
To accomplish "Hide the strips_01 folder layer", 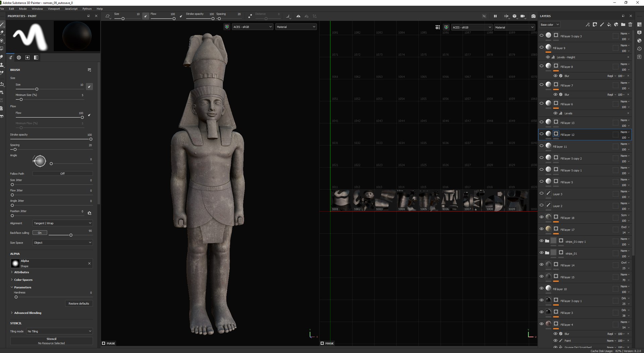I will (x=541, y=253).
